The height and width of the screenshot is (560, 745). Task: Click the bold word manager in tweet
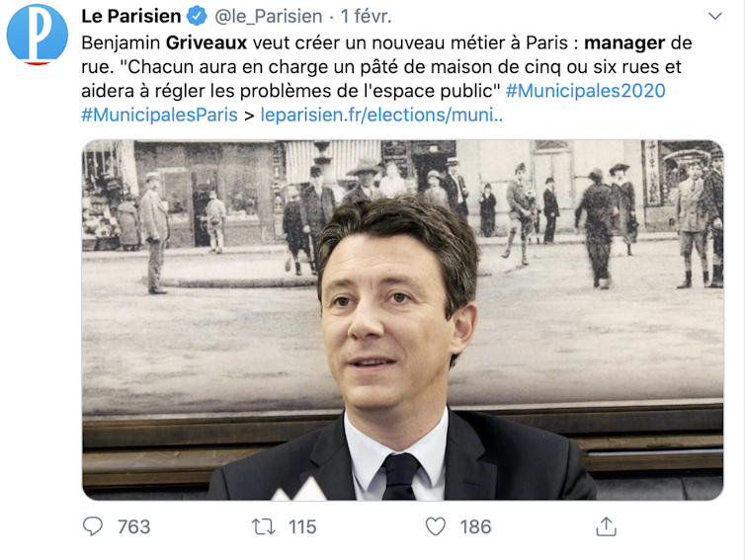(624, 42)
